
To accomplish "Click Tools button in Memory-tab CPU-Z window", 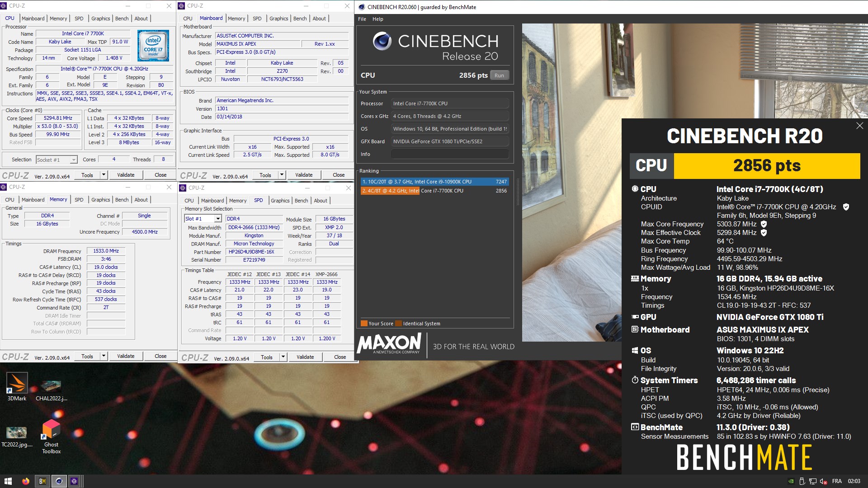I will click(x=87, y=356).
